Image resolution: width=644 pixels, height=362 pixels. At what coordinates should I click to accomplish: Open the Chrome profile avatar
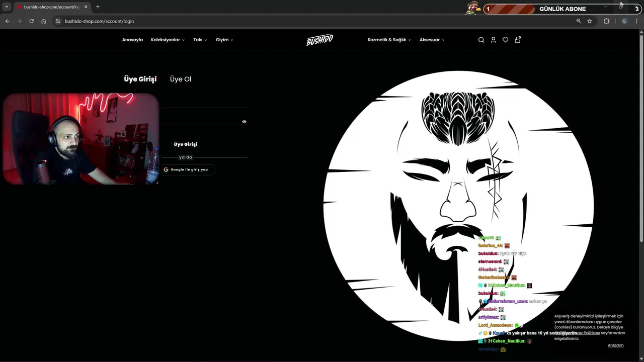pyautogui.click(x=624, y=21)
